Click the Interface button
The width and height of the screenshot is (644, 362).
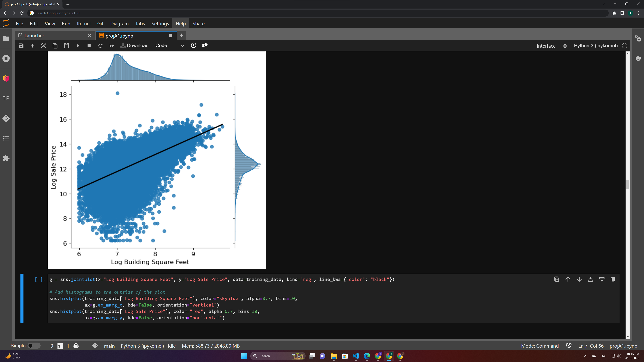(x=546, y=46)
